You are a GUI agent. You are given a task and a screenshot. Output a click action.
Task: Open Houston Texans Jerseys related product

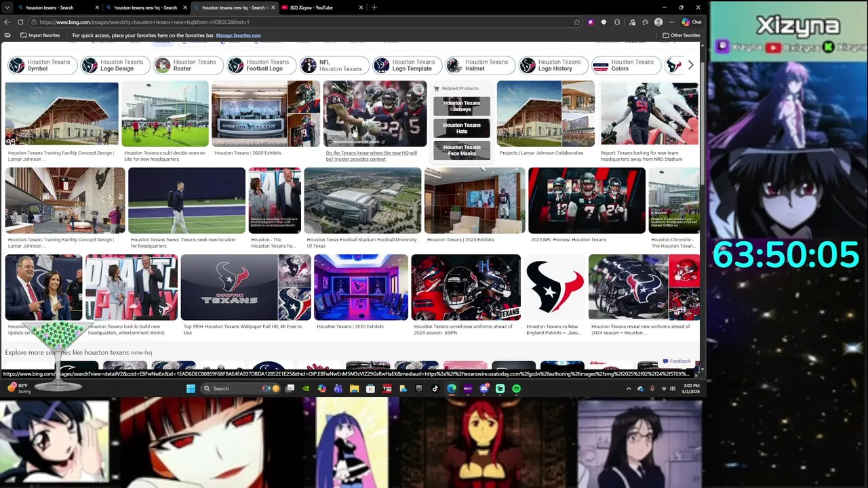[462, 106]
